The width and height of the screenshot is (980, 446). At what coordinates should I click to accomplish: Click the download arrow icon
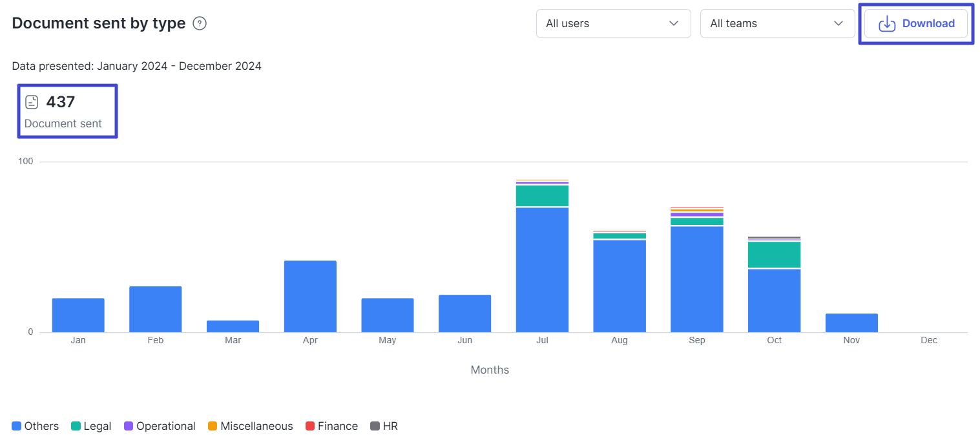point(888,24)
